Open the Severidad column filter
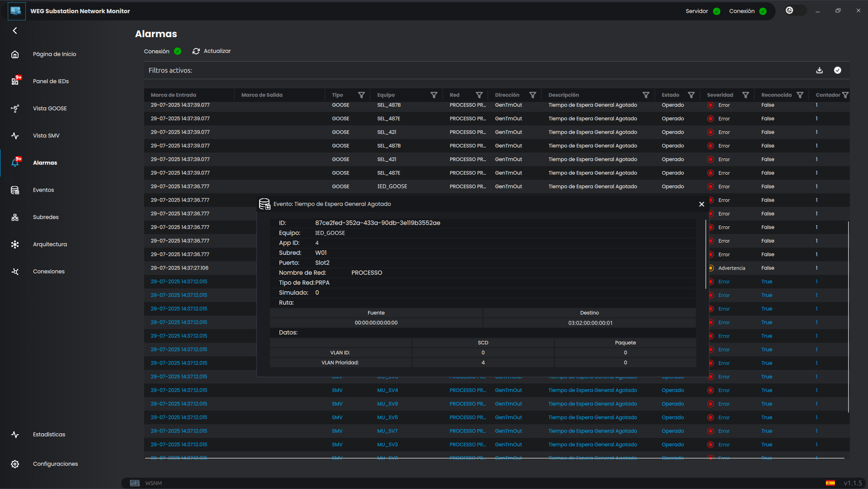This screenshot has width=868, height=489. click(745, 95)
